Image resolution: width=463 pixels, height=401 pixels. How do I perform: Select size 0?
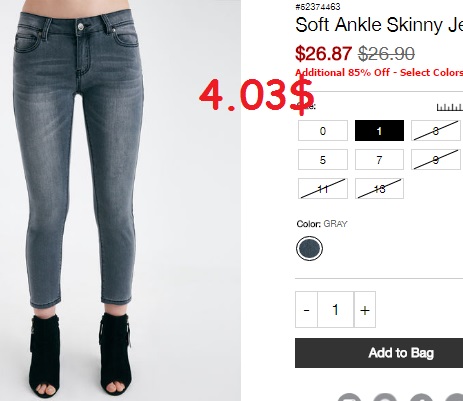tap(323, 131)
